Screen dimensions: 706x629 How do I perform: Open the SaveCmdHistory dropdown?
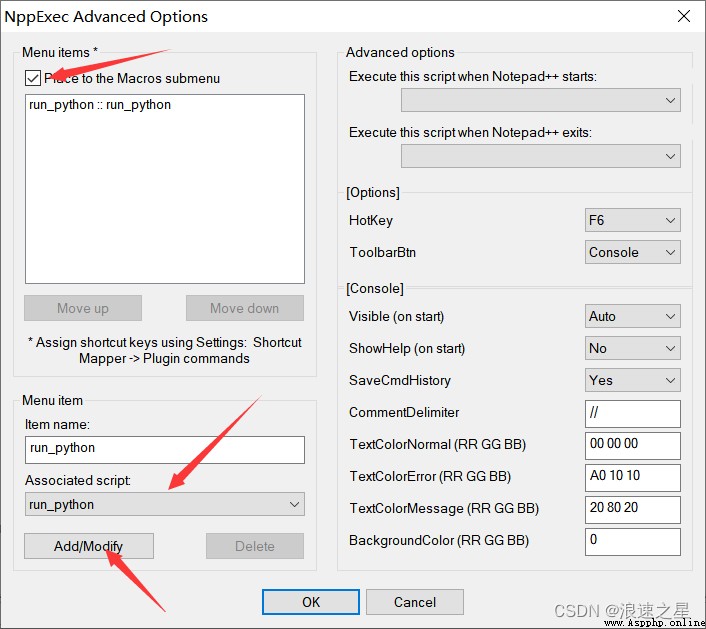[633, 380]
